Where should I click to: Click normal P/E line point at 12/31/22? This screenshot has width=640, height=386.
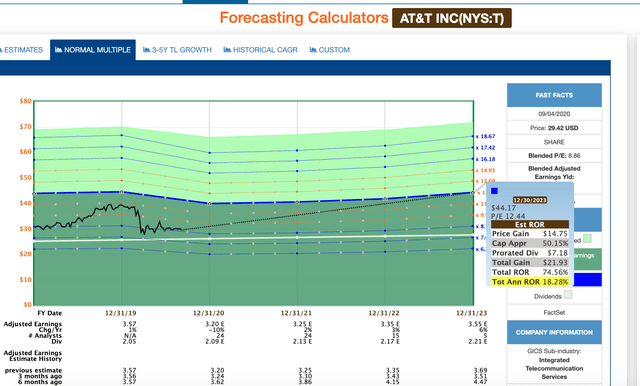coord(385,199)
